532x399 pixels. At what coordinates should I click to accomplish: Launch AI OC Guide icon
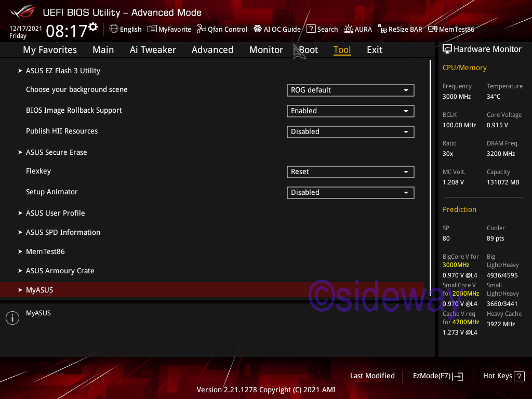[258, 29]
